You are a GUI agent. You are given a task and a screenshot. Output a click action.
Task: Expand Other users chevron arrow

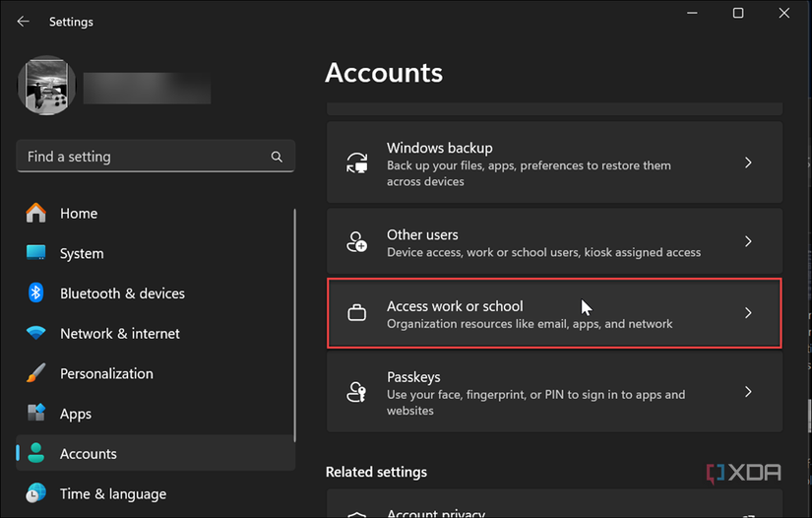748,241
